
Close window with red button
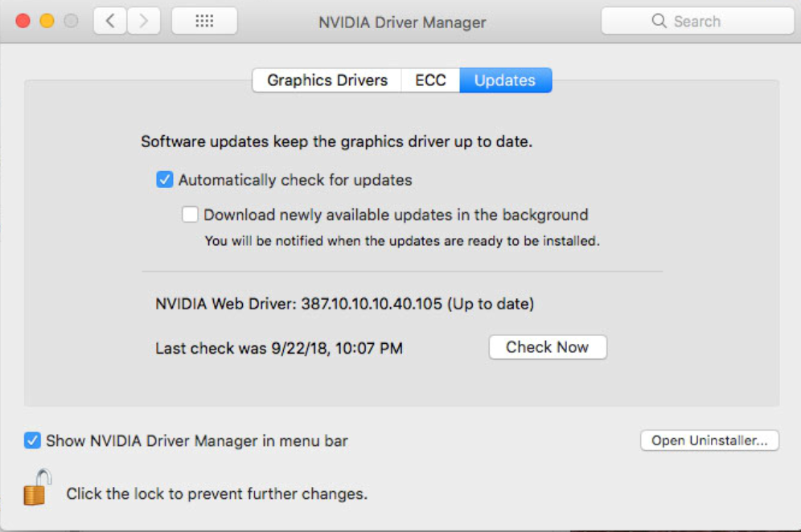pyautogui.click(x=23, y=21)
